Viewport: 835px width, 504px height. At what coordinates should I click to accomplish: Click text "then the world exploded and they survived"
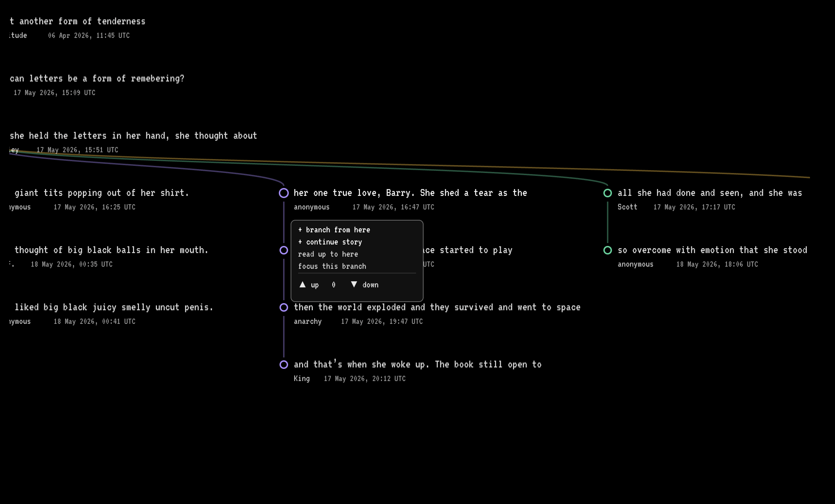[x=393, y=307]
